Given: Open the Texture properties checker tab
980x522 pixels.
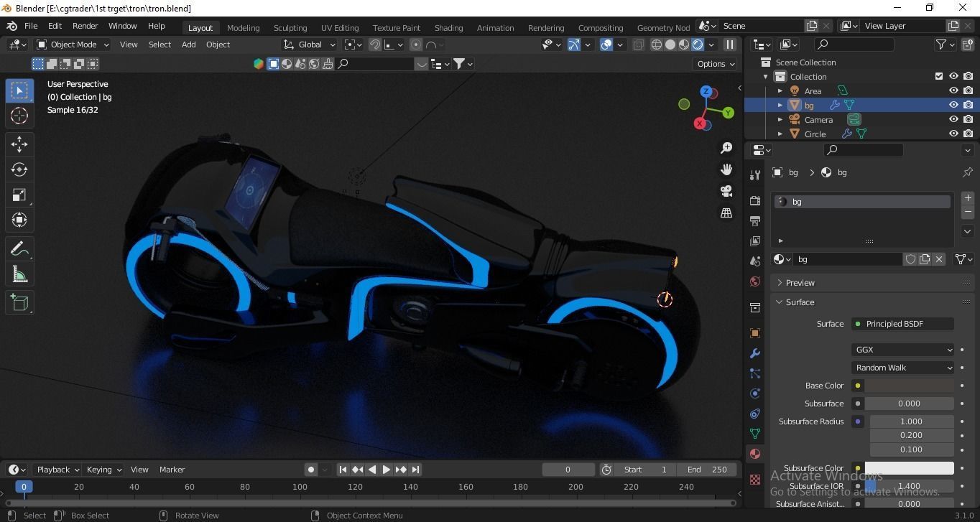Looking at the screenshot, I should (754, 480).
